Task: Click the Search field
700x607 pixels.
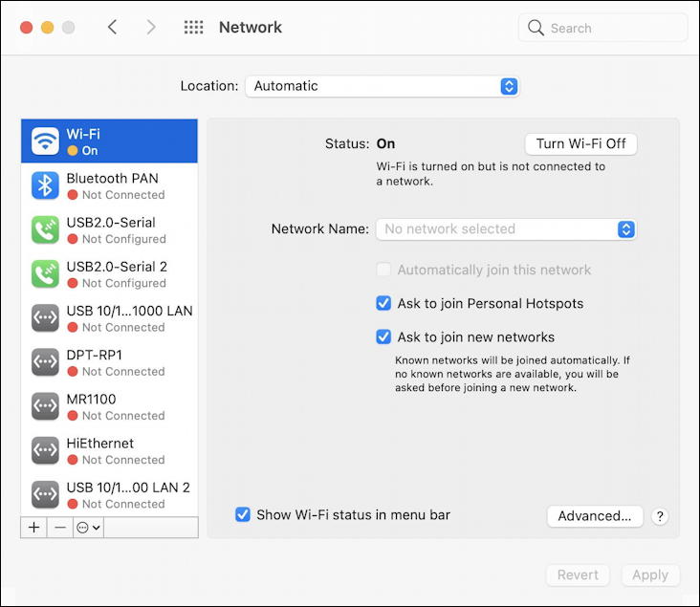Action: pos(602,28)
